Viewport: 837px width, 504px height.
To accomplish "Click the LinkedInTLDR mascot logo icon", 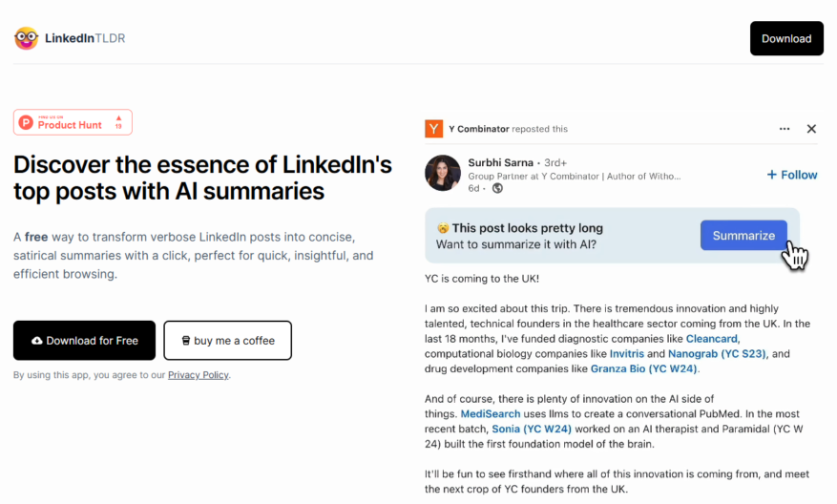I will pyautogui.click(x=26, y=38).
